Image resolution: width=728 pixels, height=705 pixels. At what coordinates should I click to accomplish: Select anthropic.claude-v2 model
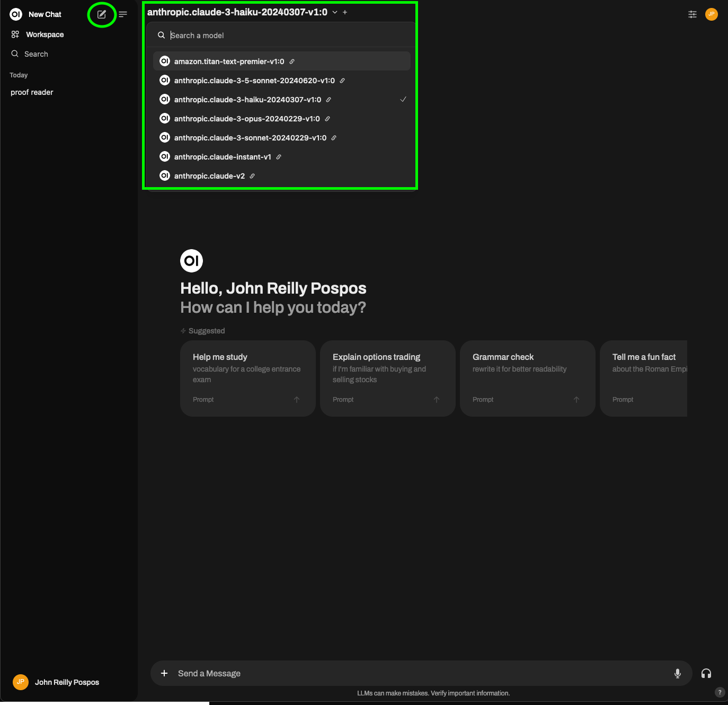[282, 176]
